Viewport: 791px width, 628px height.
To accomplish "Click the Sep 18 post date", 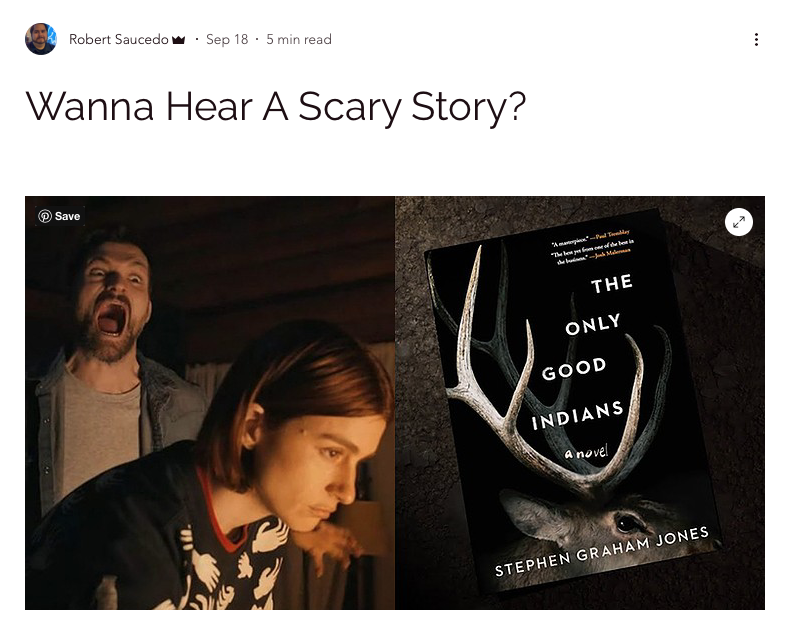I will [x=227, y=39].
